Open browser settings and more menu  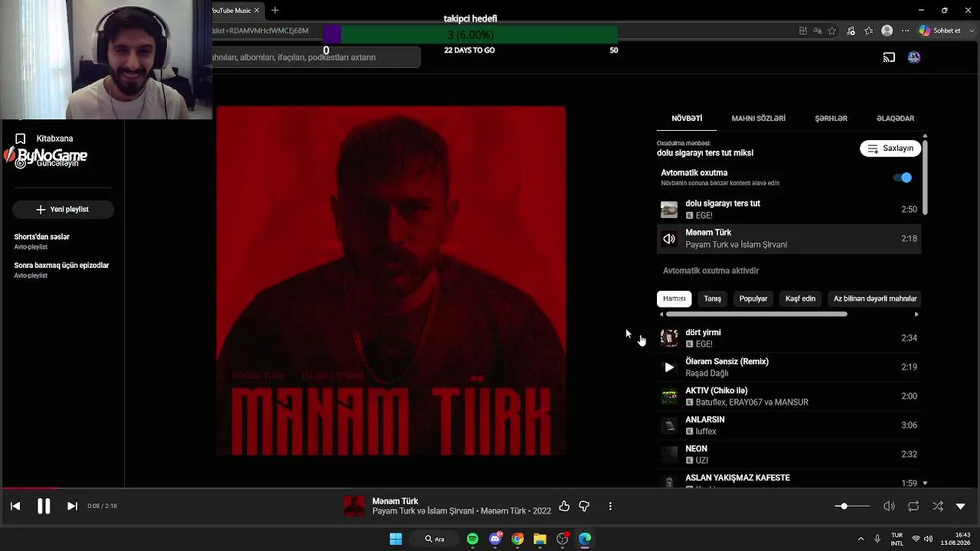coord(905,31)
